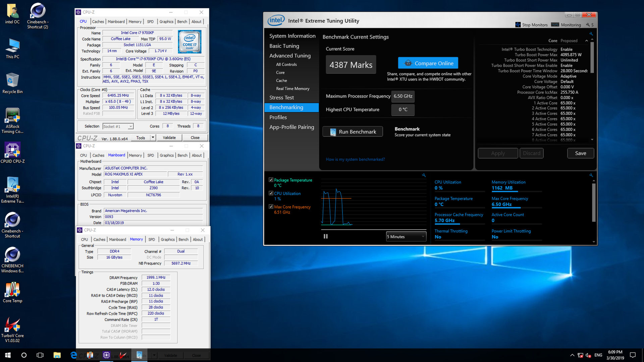Click Save button in XTU
Image resolution: width=644 pixels, height=362 pixels.
click(581, 153)
